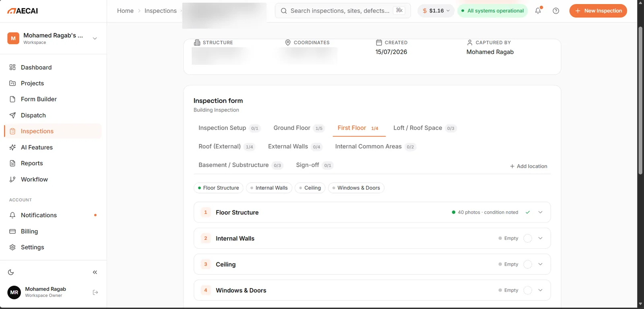Click the search inspections field
The width and height of the screenshot is (644, 309).
[x=343, y=11]
